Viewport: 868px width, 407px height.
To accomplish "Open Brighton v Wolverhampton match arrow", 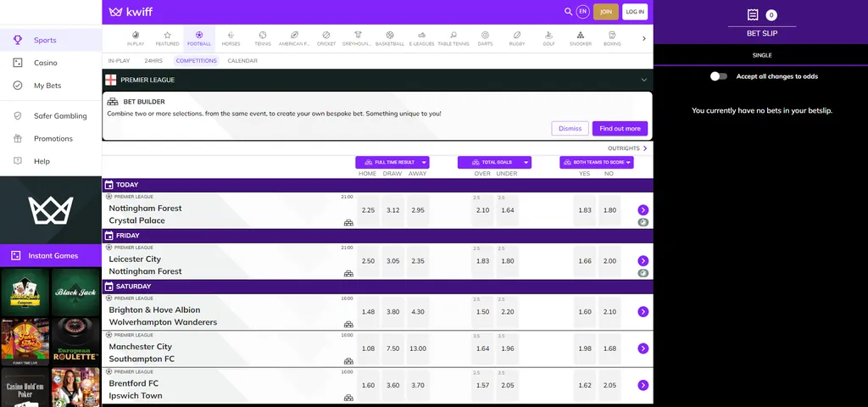I will point(643,312).
